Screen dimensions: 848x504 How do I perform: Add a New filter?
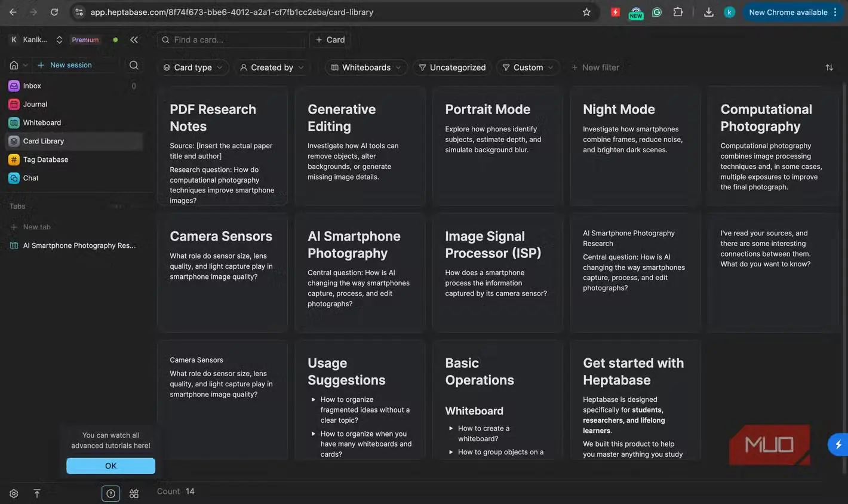coord(595,67)
